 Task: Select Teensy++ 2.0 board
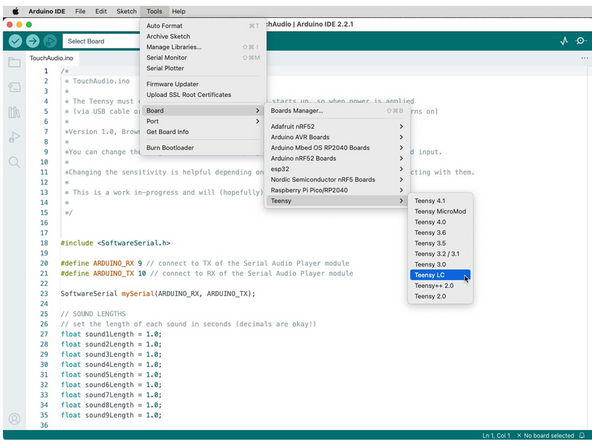[440, 285]
